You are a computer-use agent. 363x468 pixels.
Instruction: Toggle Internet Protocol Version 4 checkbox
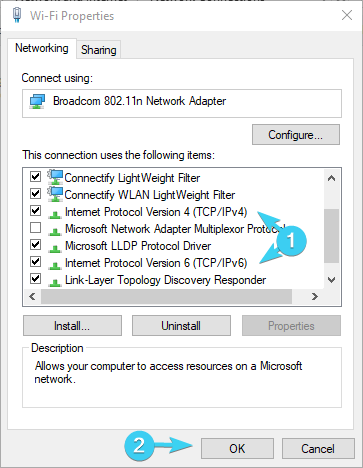[x=35, y=211]
